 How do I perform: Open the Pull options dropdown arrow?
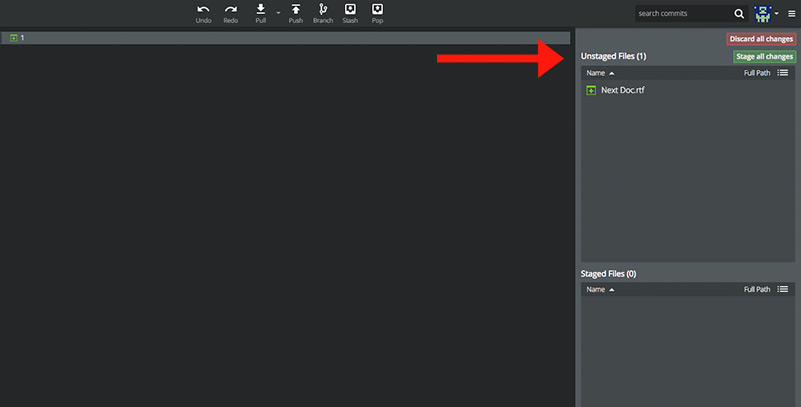[x=278, y=13]
